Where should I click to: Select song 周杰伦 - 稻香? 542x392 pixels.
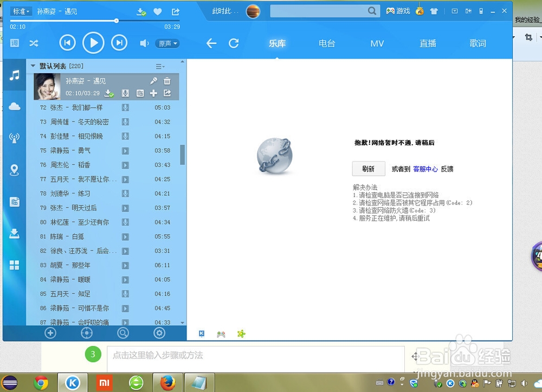click(106, 165)
